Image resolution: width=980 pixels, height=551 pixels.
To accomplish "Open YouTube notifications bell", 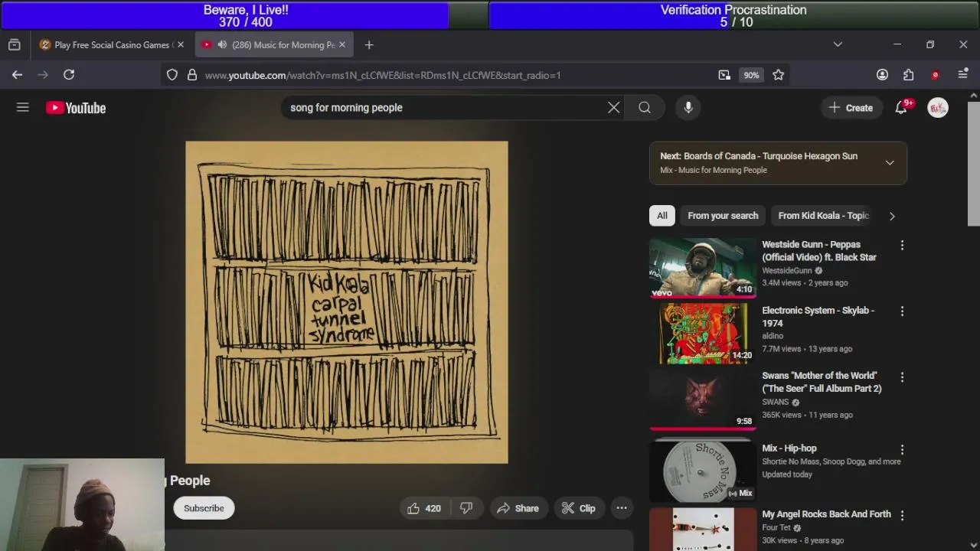I will [x=901, y=108].
